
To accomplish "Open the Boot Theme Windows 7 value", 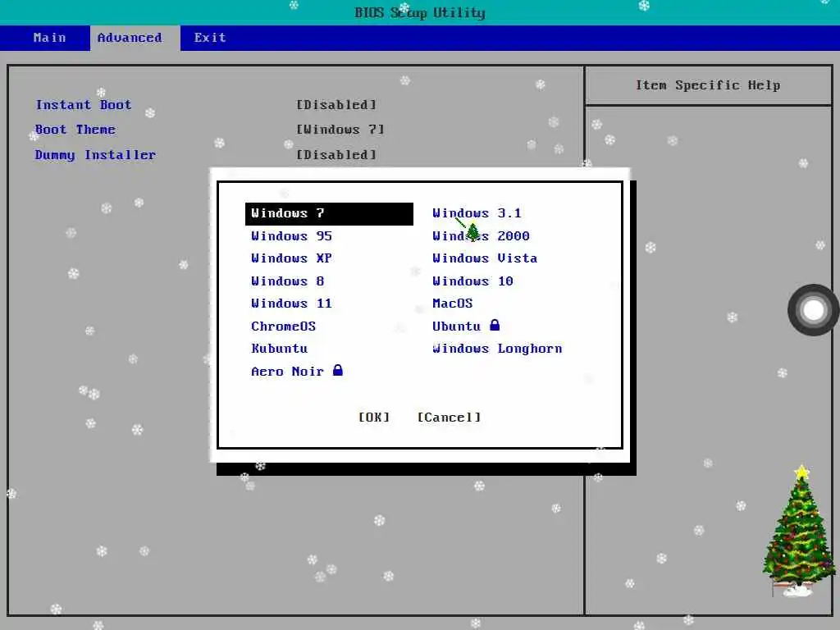I will [x=340, y=130].
